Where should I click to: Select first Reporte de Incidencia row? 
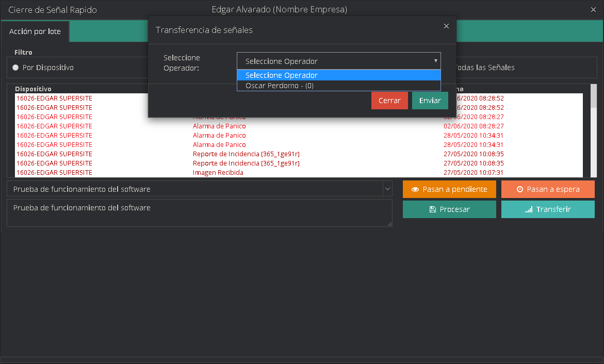point(246,154)
